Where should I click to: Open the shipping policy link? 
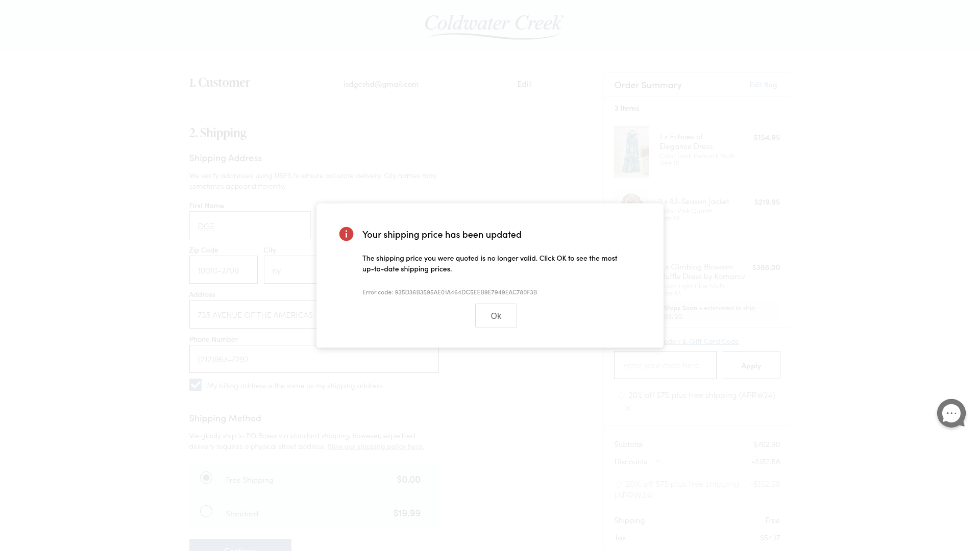[375, 446]
